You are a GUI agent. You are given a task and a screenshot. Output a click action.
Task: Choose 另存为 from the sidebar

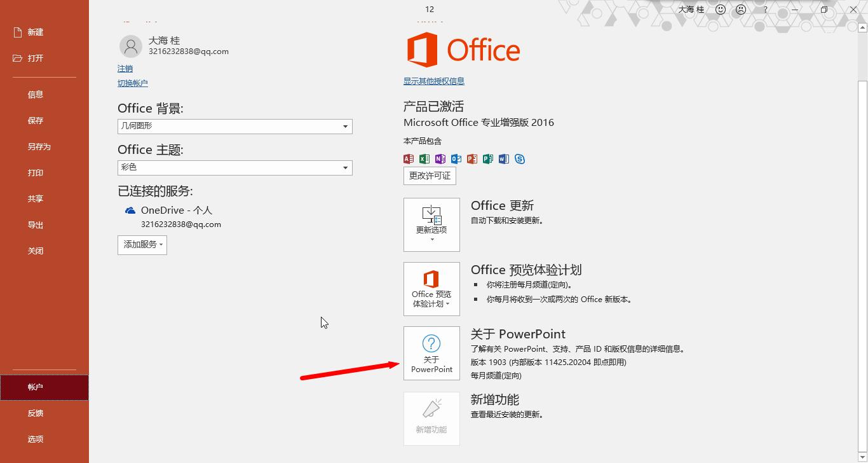tap(39, 147)
